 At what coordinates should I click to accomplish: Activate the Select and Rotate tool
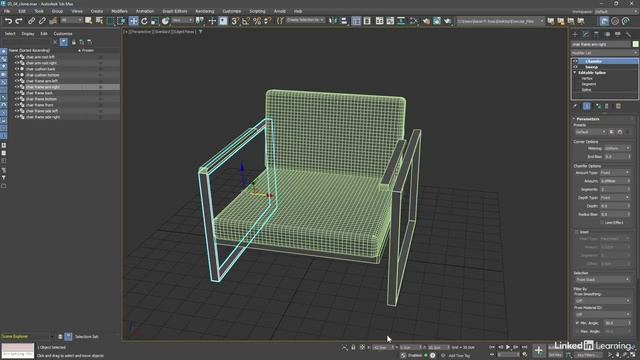point(144,21)
